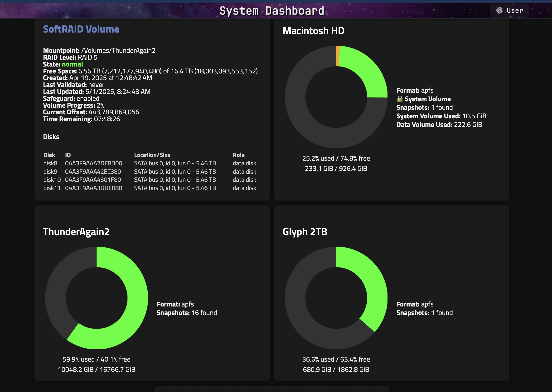
Task: Click the green normal state text
Action: [72, 64]
